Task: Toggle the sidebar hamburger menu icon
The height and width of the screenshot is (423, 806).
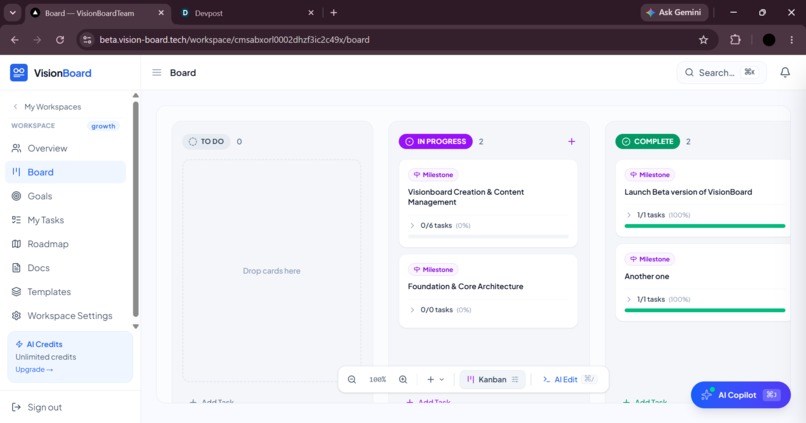Action: (157, 72)
